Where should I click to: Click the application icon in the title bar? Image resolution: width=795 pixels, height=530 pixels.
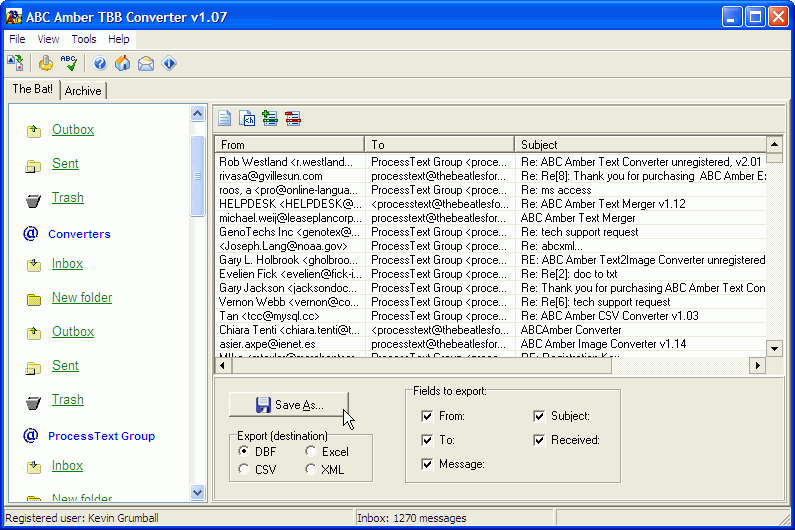14,17
